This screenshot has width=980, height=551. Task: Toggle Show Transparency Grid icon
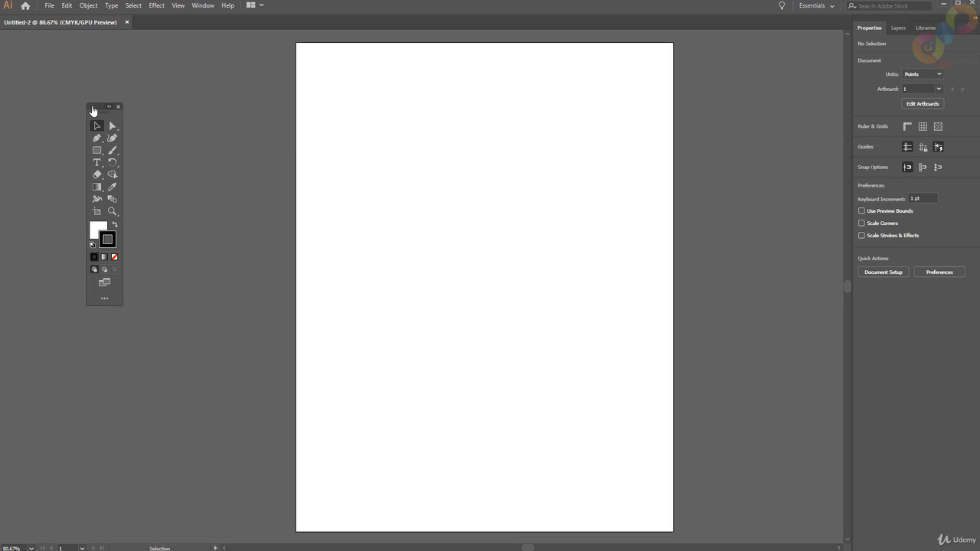938,126
